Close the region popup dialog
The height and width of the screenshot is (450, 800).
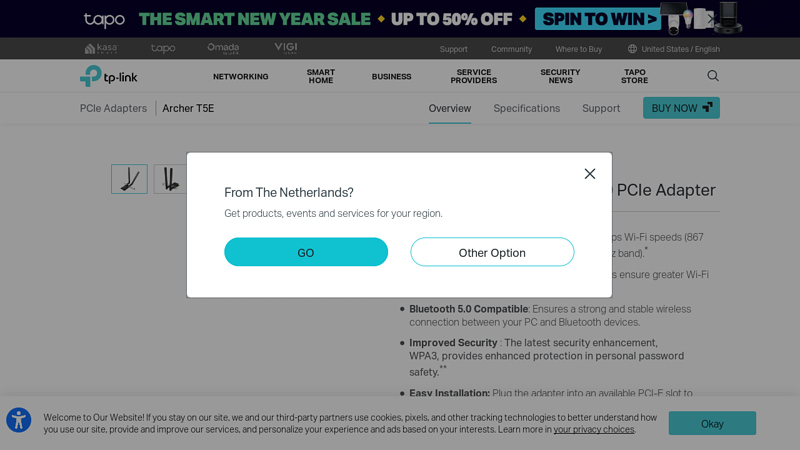(x=590, y=174)
